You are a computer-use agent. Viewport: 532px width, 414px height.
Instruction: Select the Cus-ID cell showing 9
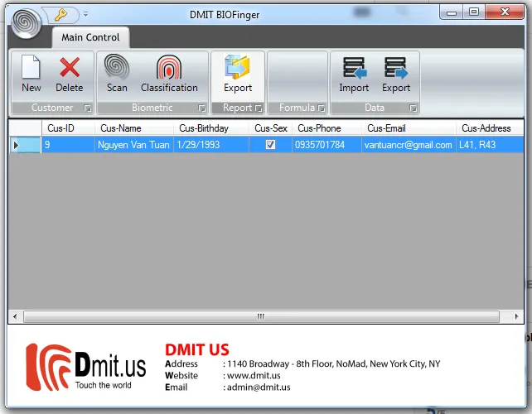68,145
